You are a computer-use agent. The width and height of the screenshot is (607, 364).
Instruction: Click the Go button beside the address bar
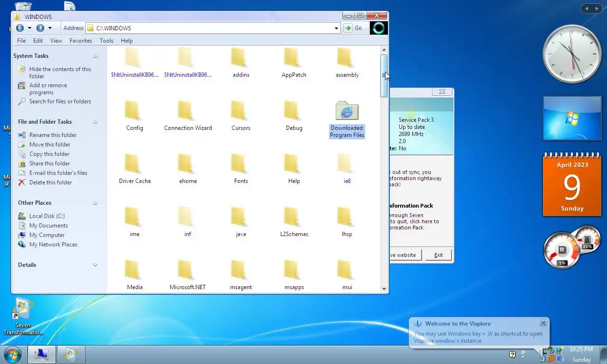coord(353,28)
